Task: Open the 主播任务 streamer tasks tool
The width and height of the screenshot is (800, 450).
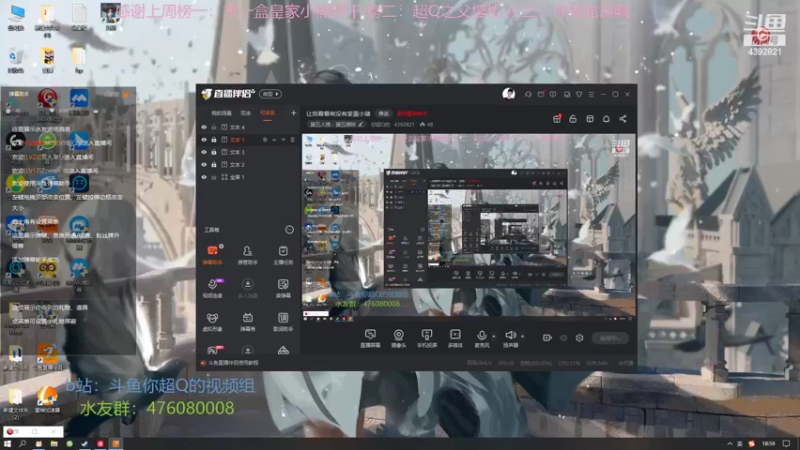Action: (283, 255)
